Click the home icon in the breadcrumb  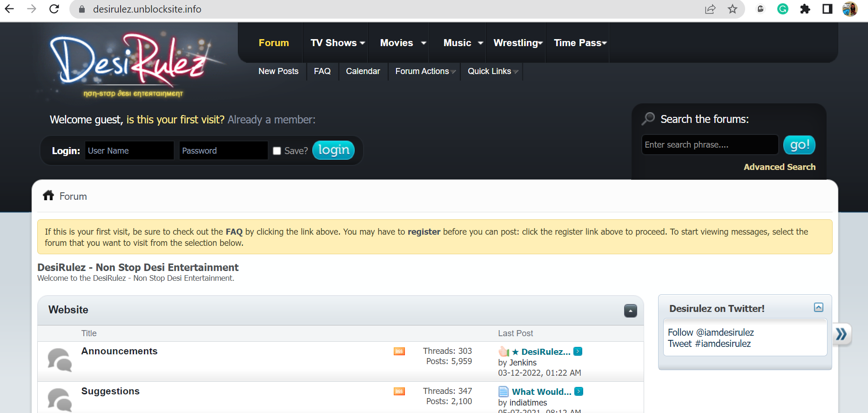[48, 196]
